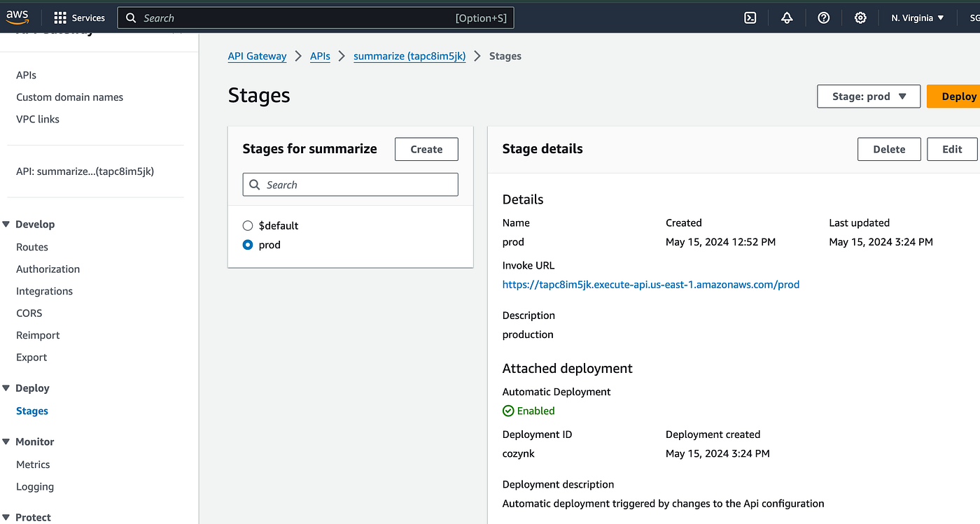Select the prod stage radio button
Viewport: 980px width, 524px height.
point(247,245)
